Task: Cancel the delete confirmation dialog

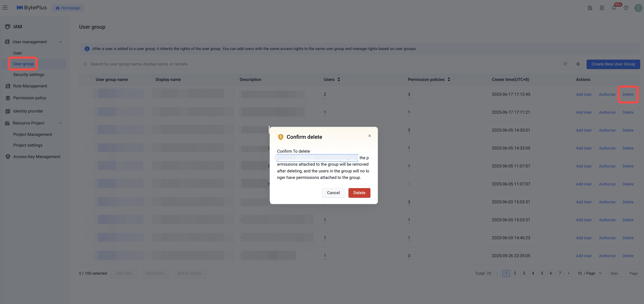Action: (333, 193)
